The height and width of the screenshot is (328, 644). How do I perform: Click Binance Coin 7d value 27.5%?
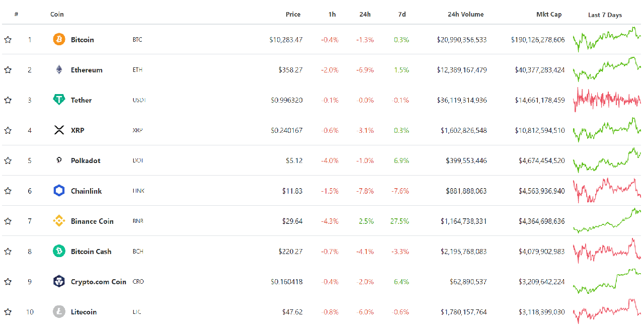pos(399,221)
